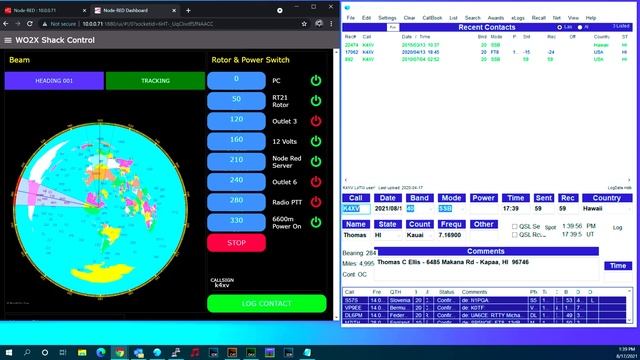Screen dimensions: 640x360
Task: Open the Mode dropdown
Action: [462, 209]
